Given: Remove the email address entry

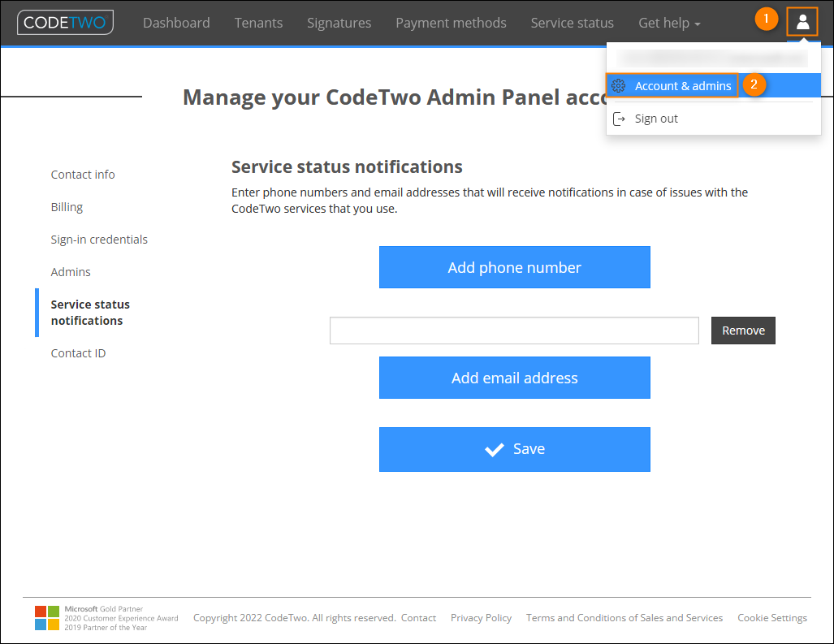Looking at the screenshot, I should [x=743, y=331].
